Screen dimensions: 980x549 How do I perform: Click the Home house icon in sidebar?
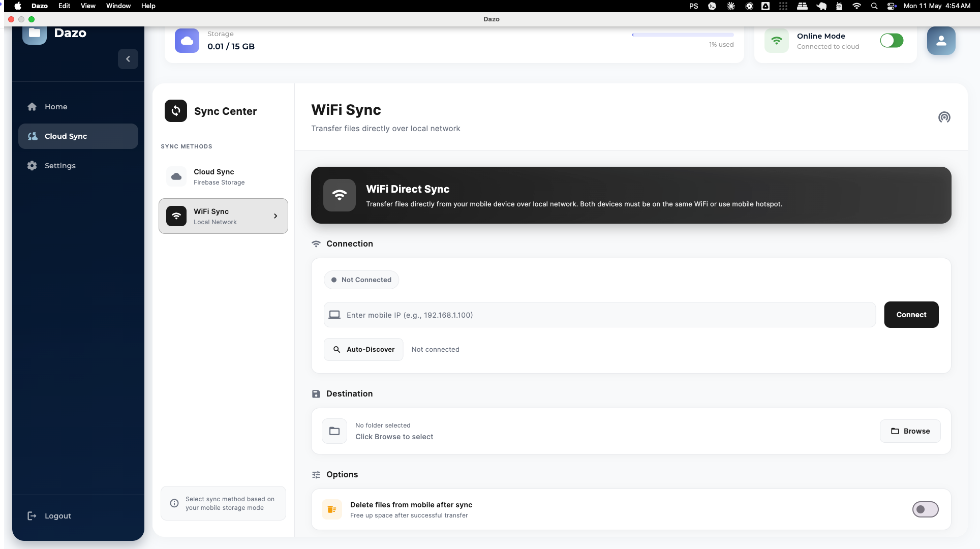[x=32, y=107]
